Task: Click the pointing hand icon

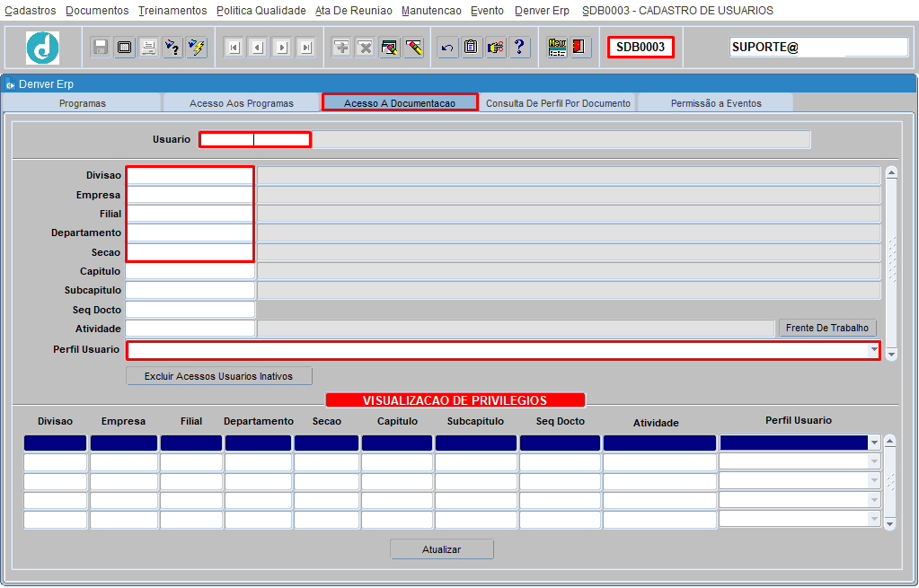Action: click(x=496, y=47)
